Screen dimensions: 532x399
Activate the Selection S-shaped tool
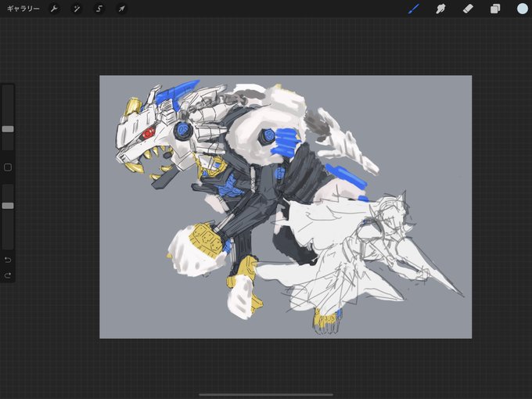click(99, 9)
